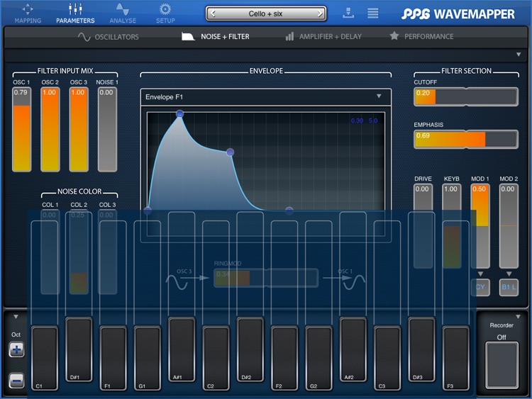Select the Noise + Filter tab
This screenshot has width=532, height=399.
point(216,37)
